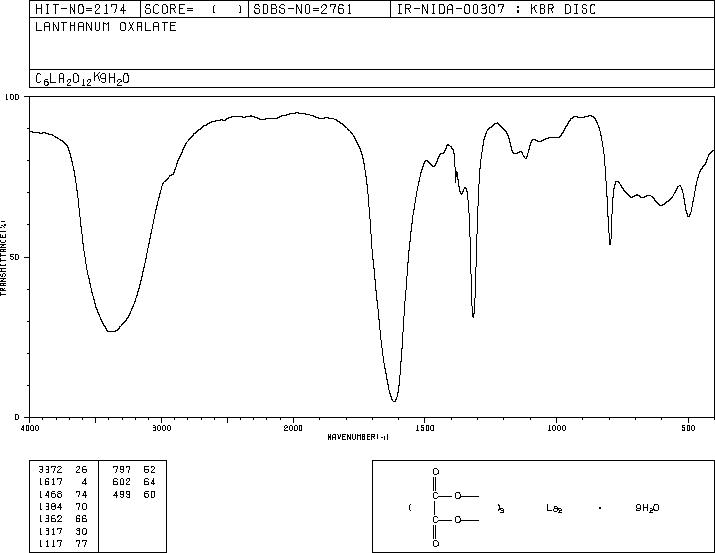Click transmittance 70 beside peak 1384
The height and width of the screenshot is (553, 715).
pos(81,507)
